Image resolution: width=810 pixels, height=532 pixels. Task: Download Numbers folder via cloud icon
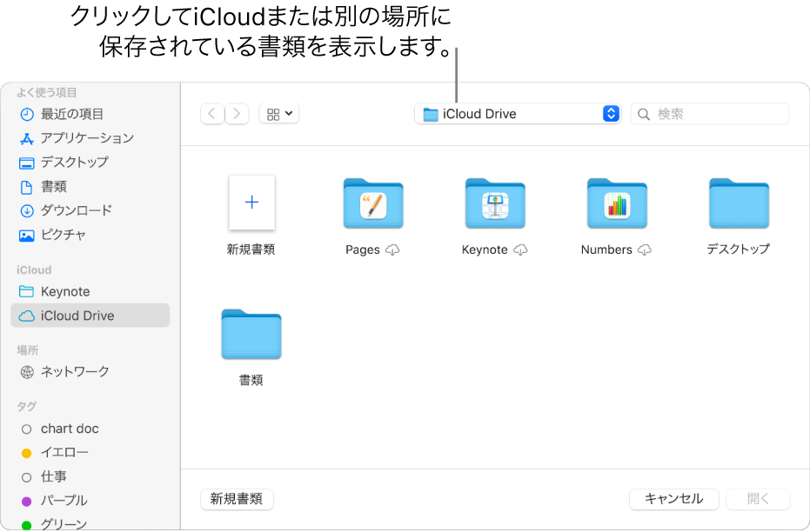point(645,249)
